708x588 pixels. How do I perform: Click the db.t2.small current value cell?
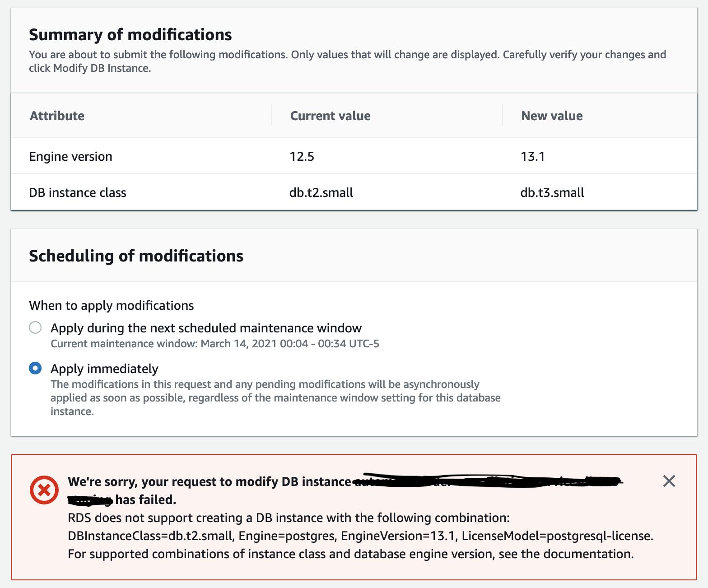pos(321,192)
